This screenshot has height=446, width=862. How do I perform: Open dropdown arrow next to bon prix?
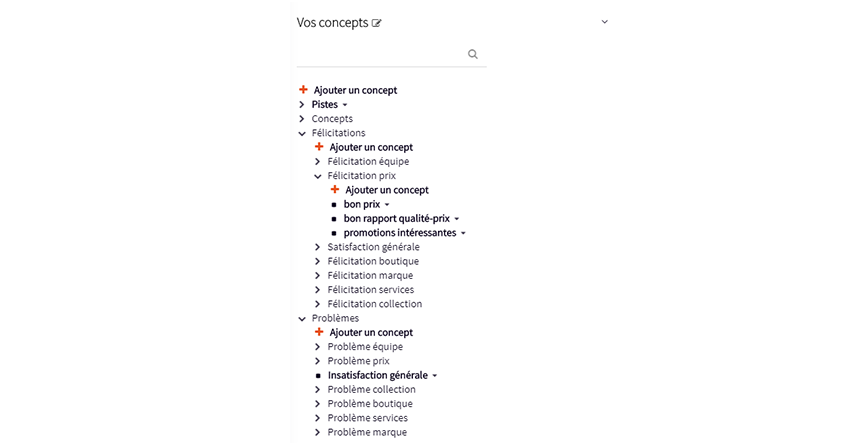click(387, 205)
